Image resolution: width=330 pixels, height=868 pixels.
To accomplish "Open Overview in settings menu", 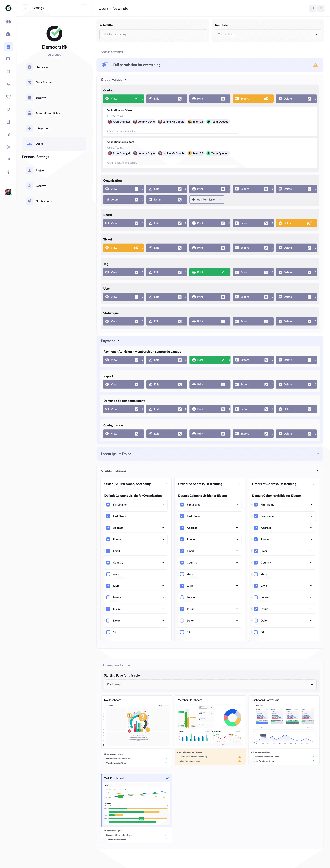I will 54,67.
